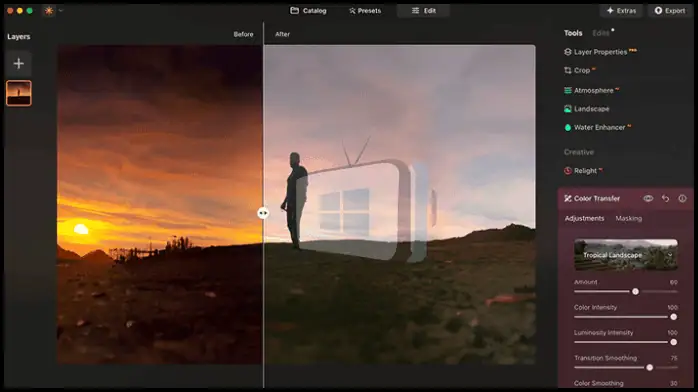
Task: Open the Landscape tool
Action: [587, 109]
